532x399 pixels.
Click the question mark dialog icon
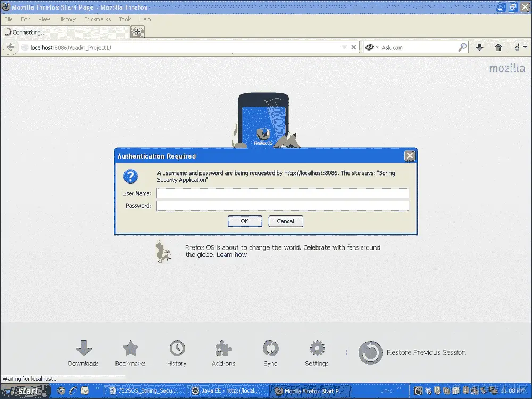(x=130, y=177)
